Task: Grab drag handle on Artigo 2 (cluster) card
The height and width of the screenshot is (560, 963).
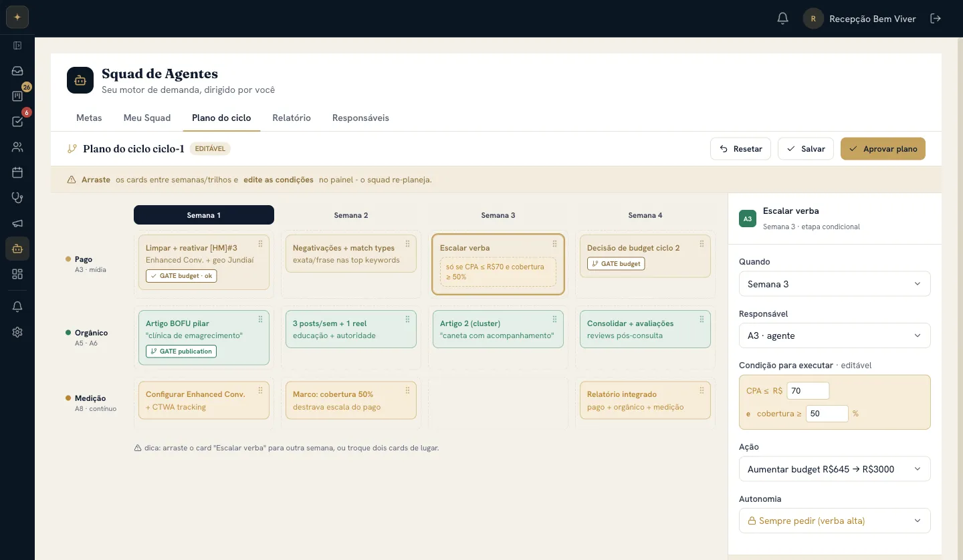Action: tap(554, 319)
